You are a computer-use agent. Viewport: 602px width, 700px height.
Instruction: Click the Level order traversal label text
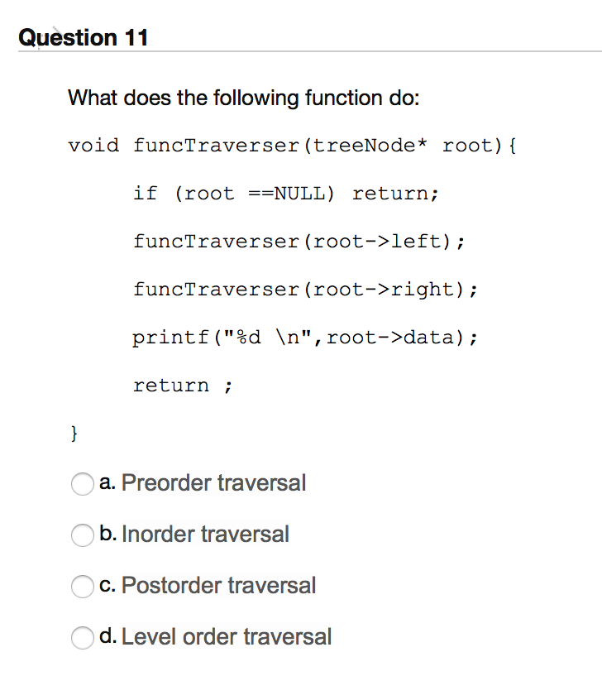point(227,637)
